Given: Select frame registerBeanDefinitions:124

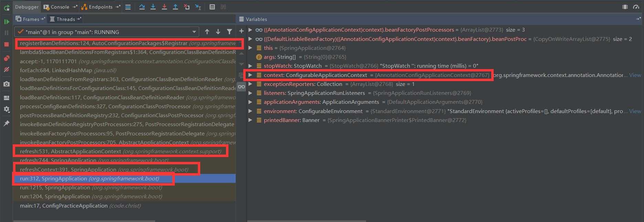Looking at the screenshot, I should [x=124, y=43].
